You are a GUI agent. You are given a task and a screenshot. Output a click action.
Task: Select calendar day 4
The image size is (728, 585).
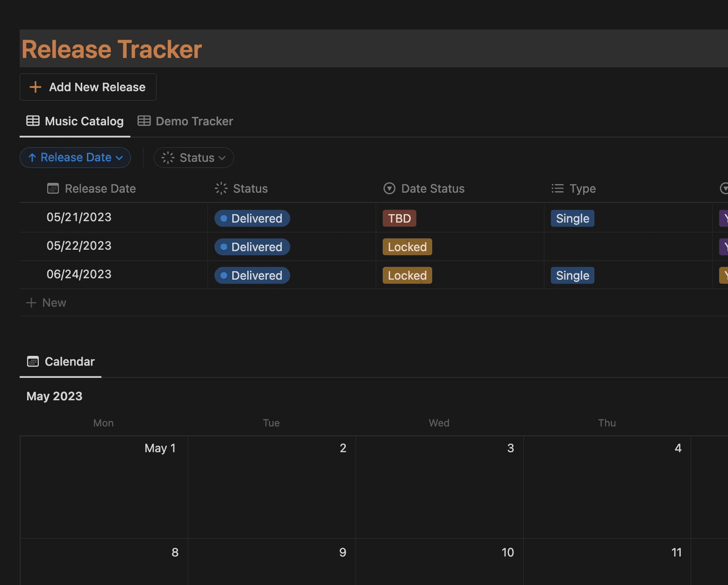(x=607, y=487)
